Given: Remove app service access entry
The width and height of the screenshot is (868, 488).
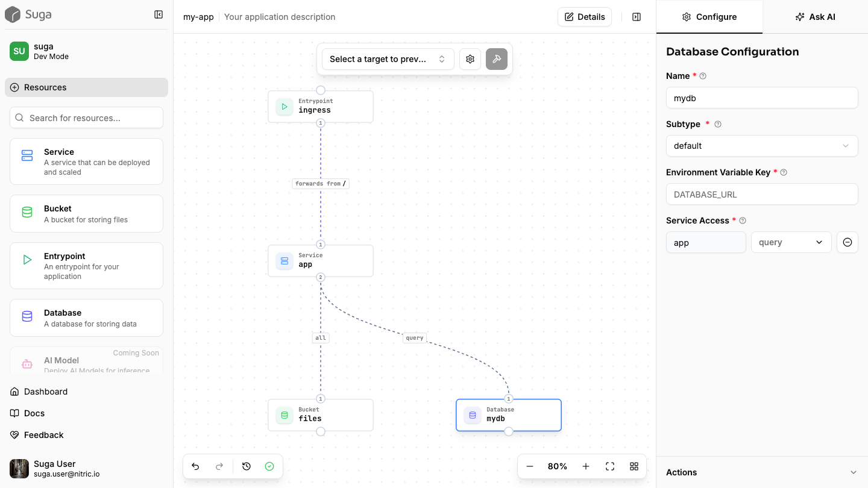Looking at the screenshot, I should coord(848,242).
